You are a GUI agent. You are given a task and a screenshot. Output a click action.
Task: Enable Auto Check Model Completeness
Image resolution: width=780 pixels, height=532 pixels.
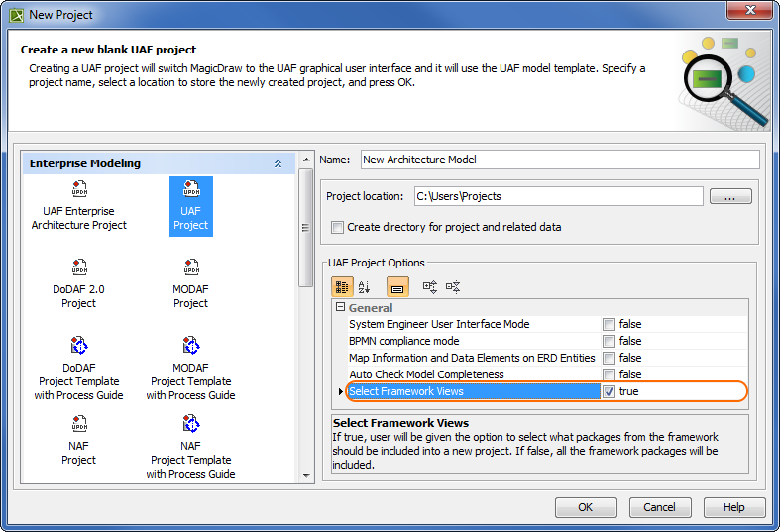pos(609,374)
